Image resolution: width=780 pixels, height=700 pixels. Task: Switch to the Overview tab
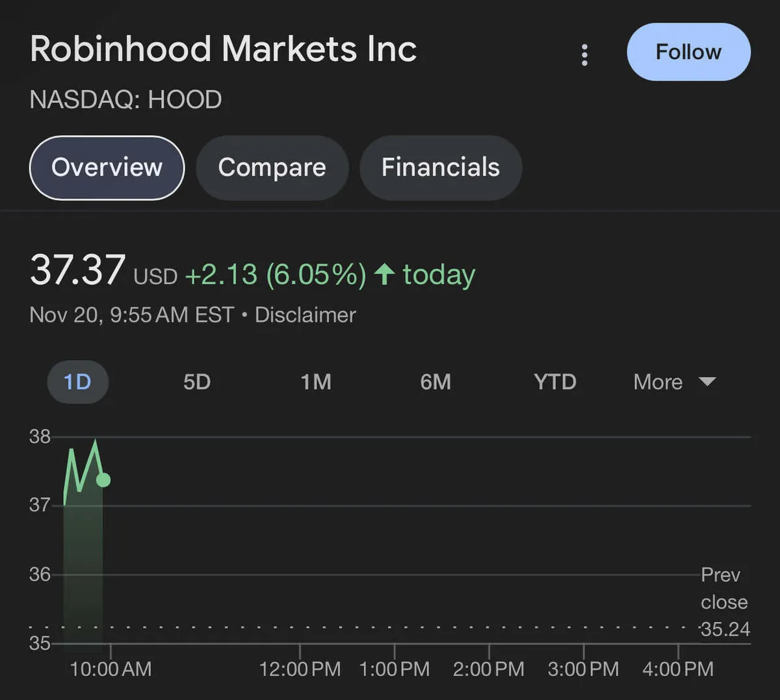click(107, 168)
